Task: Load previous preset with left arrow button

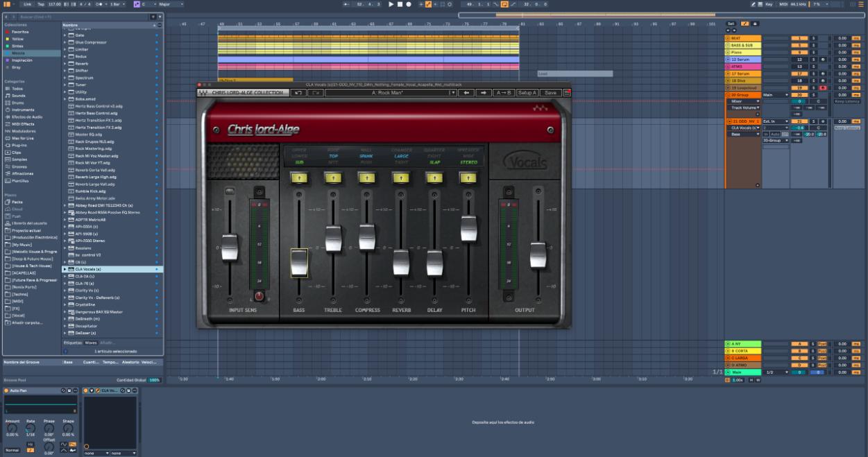Action: [x=467, y=92]
